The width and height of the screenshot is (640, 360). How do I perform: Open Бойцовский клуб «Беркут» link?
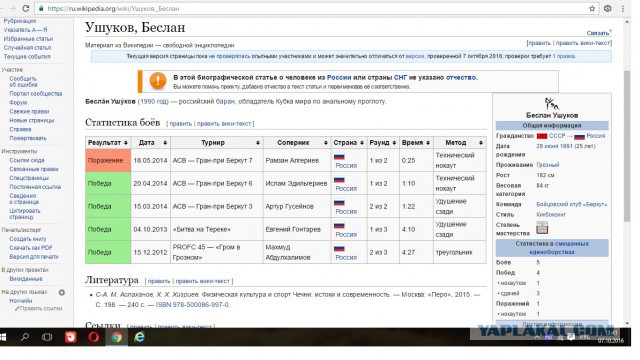click(571, 204)
